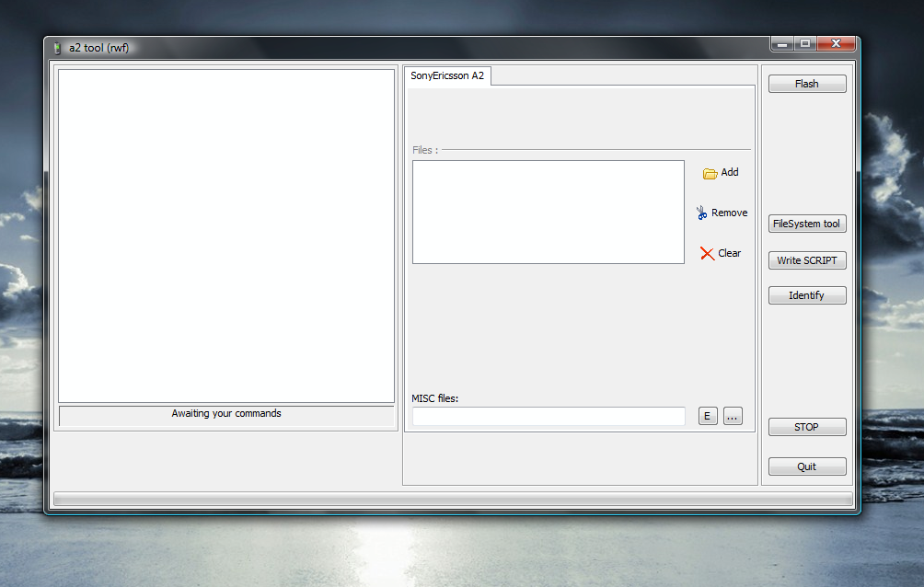Viewport: 924px width, 587px height.
Task: Minimize the a2 tool window
Action: click(782, 43)
